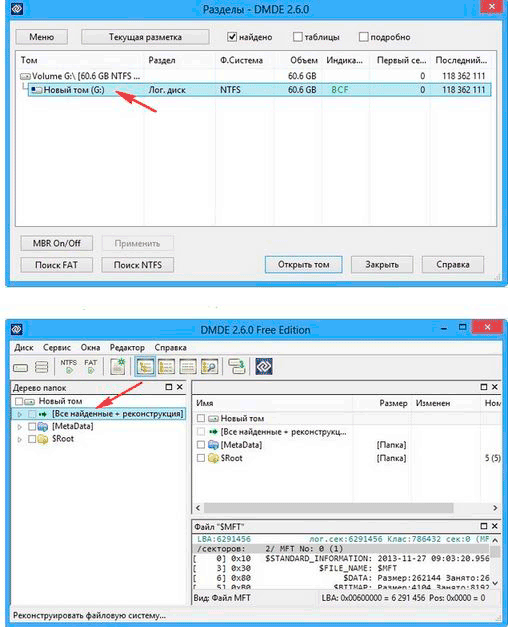508x627 pixels.
Task: Click the NTFS search toolbar icon
Action: [x=68, y=366]
